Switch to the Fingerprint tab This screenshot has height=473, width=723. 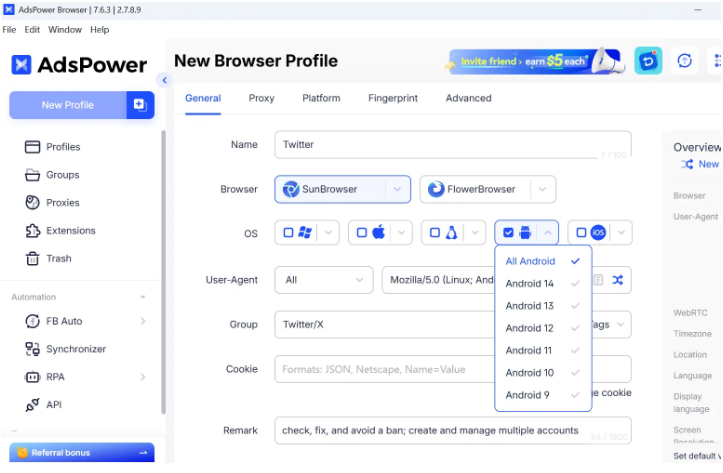(393, 98)
